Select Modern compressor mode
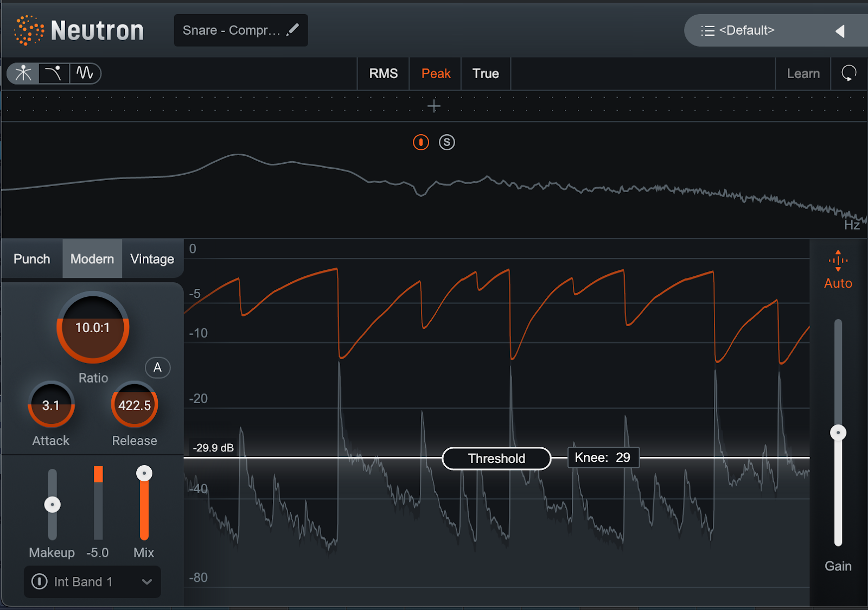 92,259
